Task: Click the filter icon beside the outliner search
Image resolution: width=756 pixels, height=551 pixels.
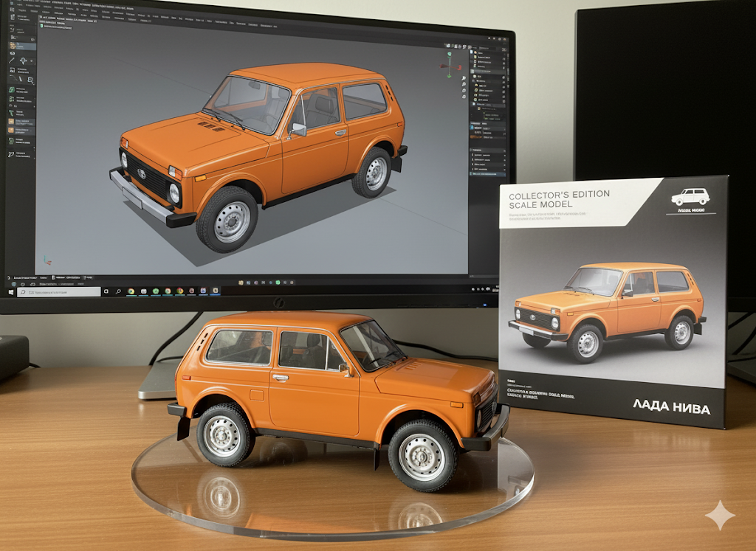Action: click(x=504, y=49)
